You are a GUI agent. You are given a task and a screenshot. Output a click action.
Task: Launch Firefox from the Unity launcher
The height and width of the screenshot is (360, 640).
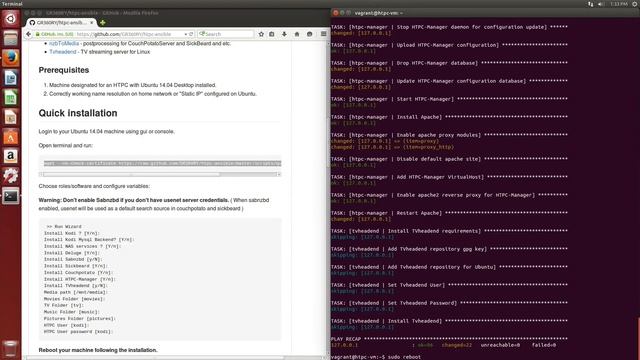[11, 58]
